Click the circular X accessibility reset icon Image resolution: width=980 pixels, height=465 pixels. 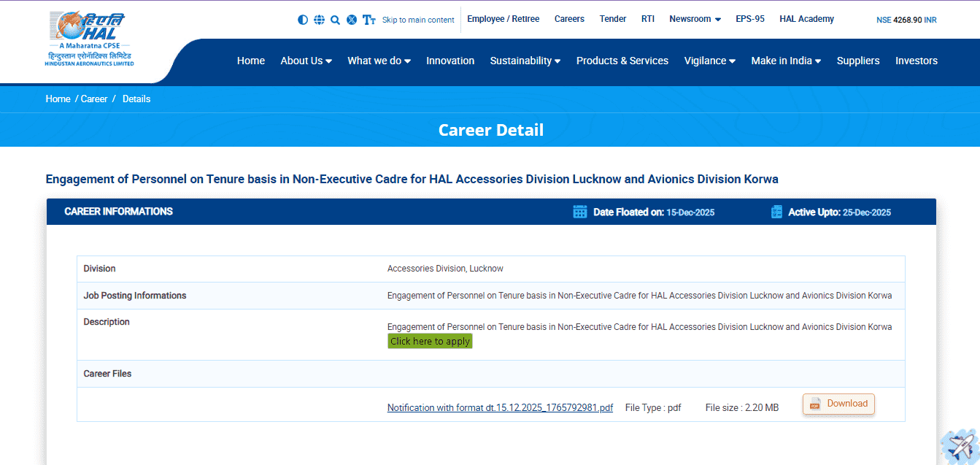click(352, 19)
